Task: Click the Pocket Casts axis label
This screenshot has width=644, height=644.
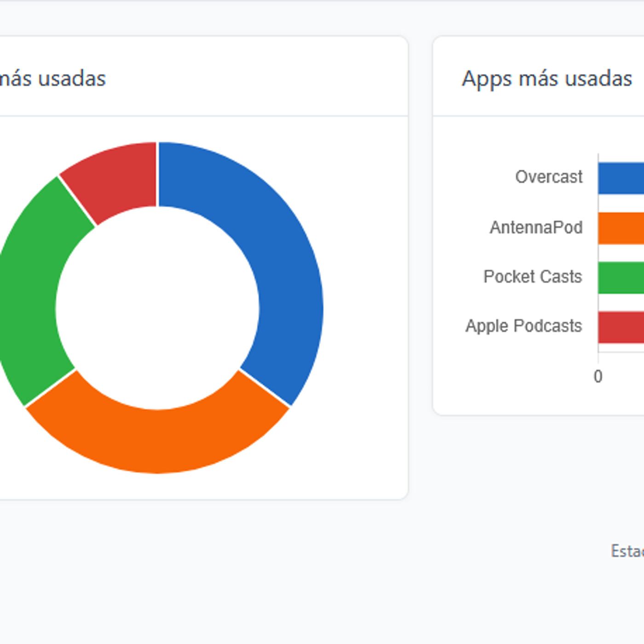Action: click(533, 276)
